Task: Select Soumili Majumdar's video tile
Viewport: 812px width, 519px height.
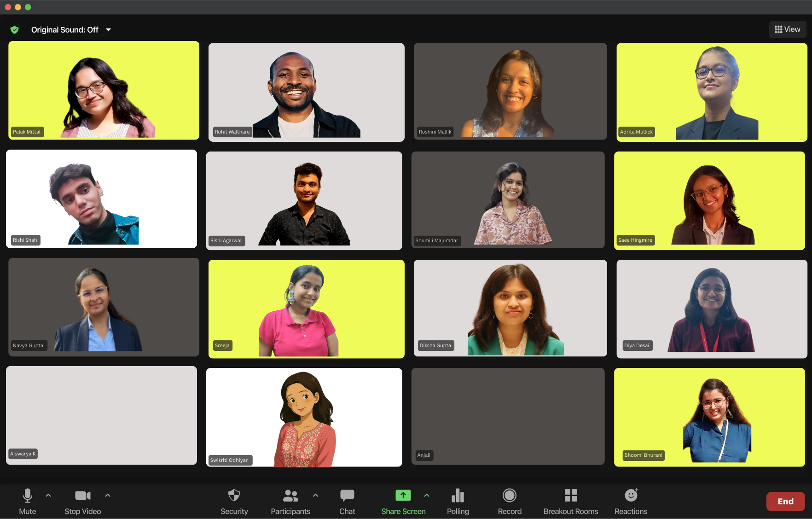Action: [x=508, y=200]
